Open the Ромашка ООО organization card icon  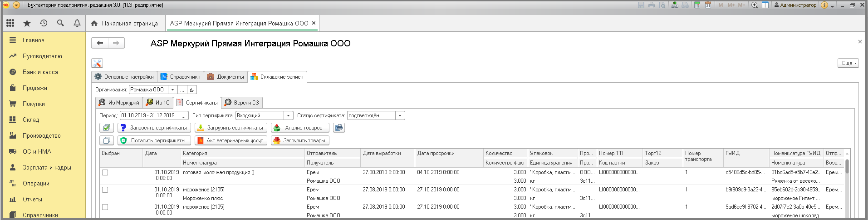[192, 90]
